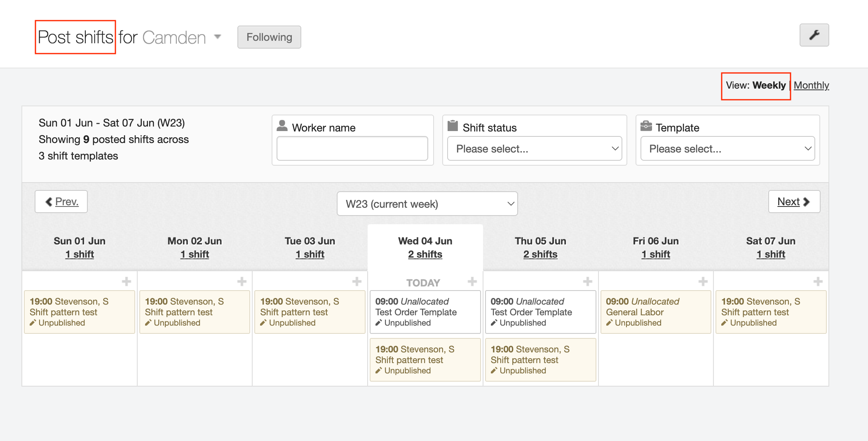Toggle the Following button
The width and height of the screenshot is (868, 441).
[x=269, y=37]
